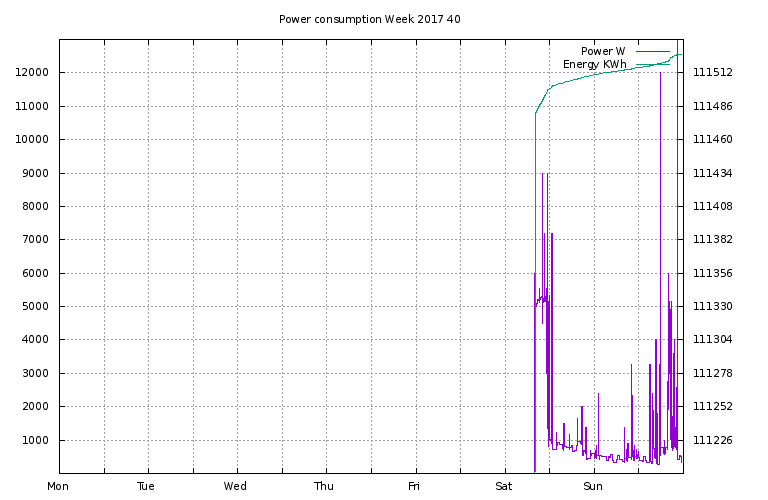The height and width of the screenshot is (500, 768).
Task: Click the 10000 left axis value
Action: tap(32, 140)
